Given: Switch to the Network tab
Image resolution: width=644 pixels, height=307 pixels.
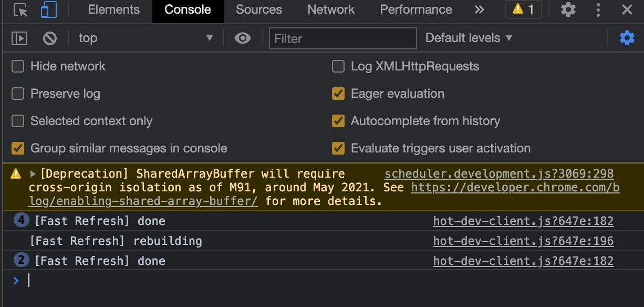Looking at the screenshot, I should [331, 9].
